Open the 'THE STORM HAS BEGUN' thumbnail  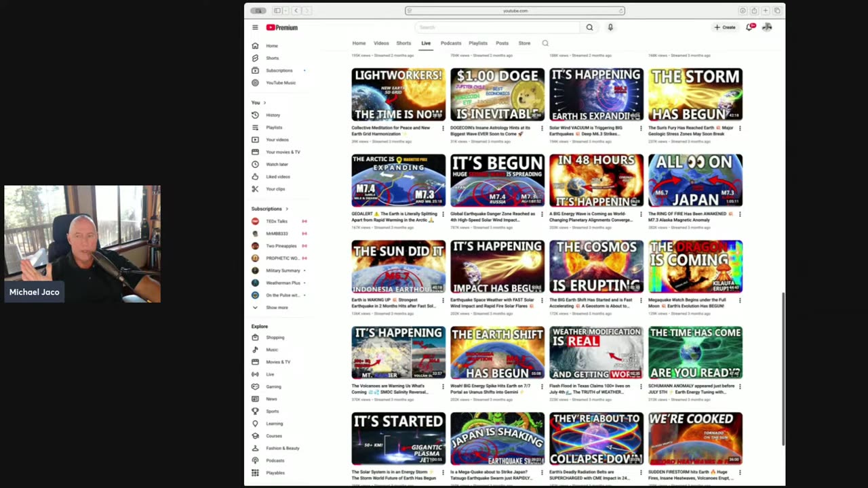pyautogui.click(x=695, y=94)
